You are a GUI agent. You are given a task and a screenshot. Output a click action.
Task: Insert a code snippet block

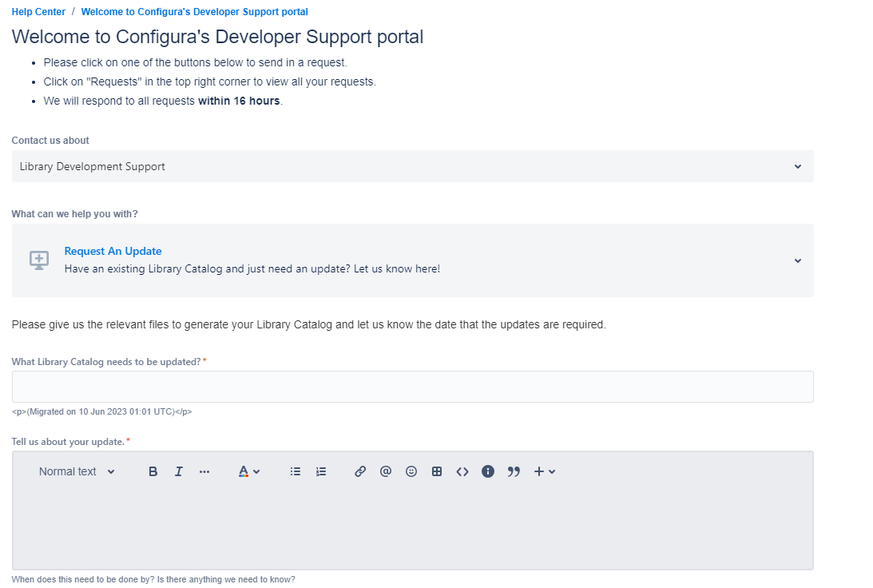(462, 471)
